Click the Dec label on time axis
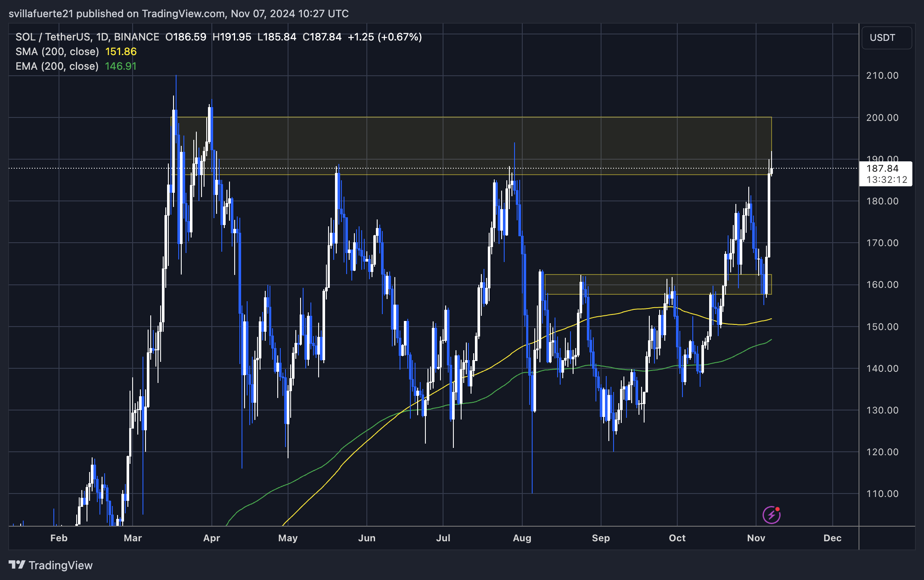This screenshot has height=580, width=924. click(833, 538)
